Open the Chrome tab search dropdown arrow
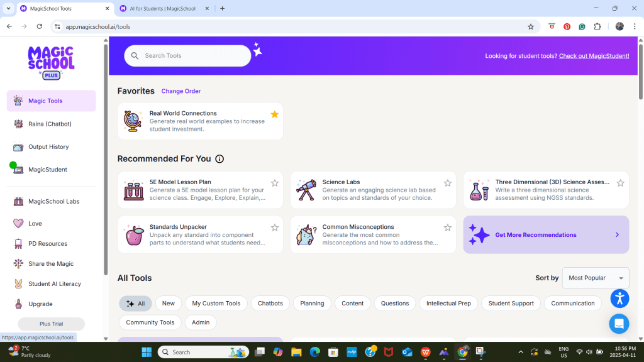This screenshot has width=644, height=362. coord(9,8)
